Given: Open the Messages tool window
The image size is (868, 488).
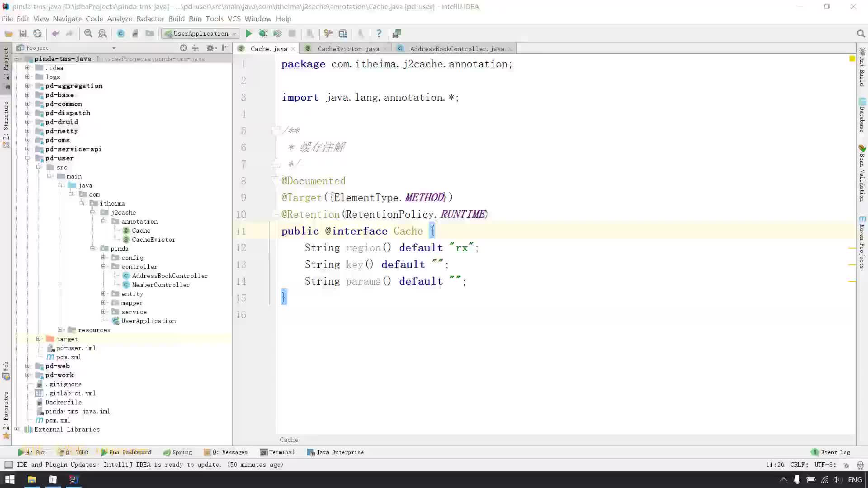Looking at the screenshot, I should [x=226, y=452].
